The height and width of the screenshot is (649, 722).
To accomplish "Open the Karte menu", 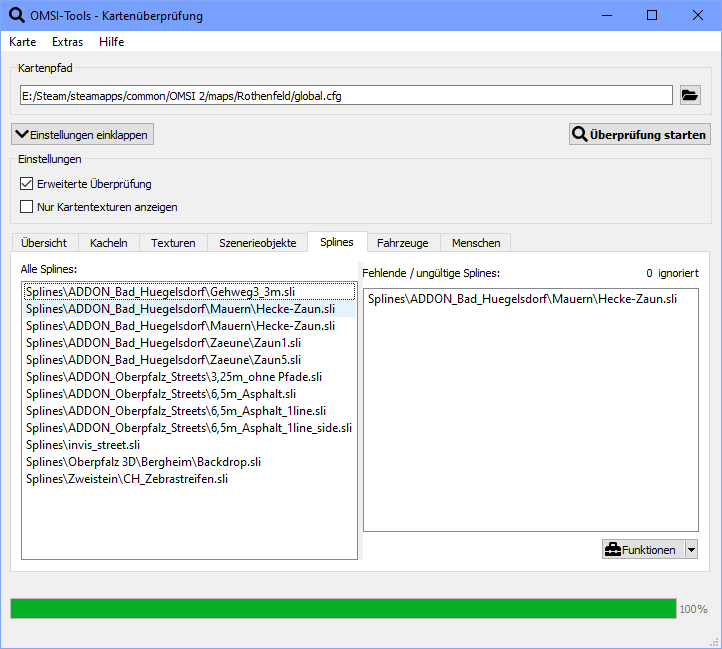I will (23, 42).
